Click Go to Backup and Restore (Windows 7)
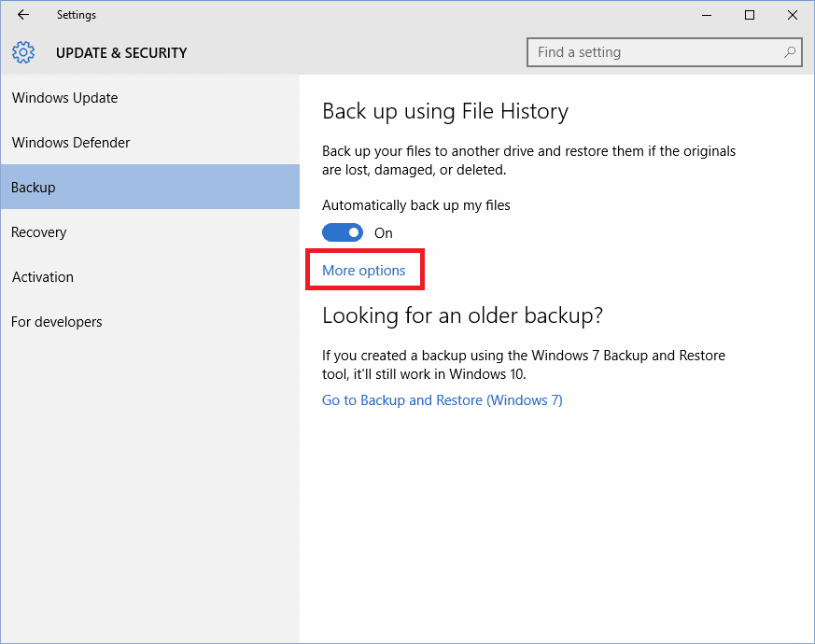The width and height of the screenshot is (815, 644). click(442, 400)
